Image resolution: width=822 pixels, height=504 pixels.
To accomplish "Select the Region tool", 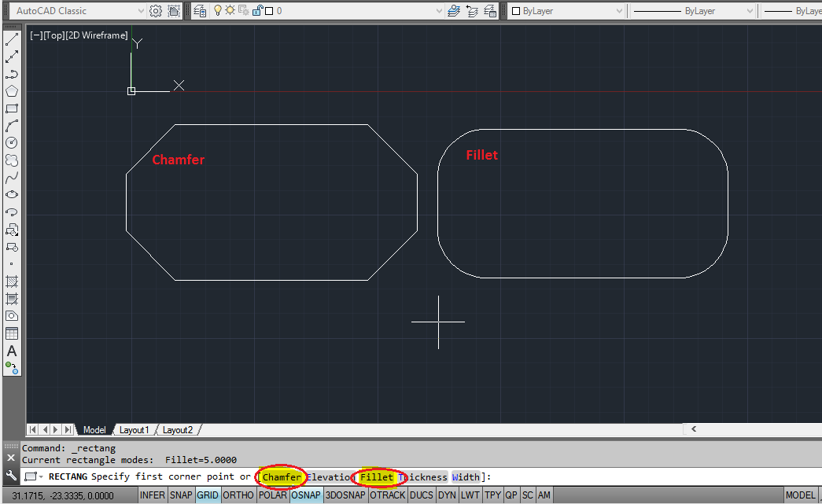I will (12, 316).
